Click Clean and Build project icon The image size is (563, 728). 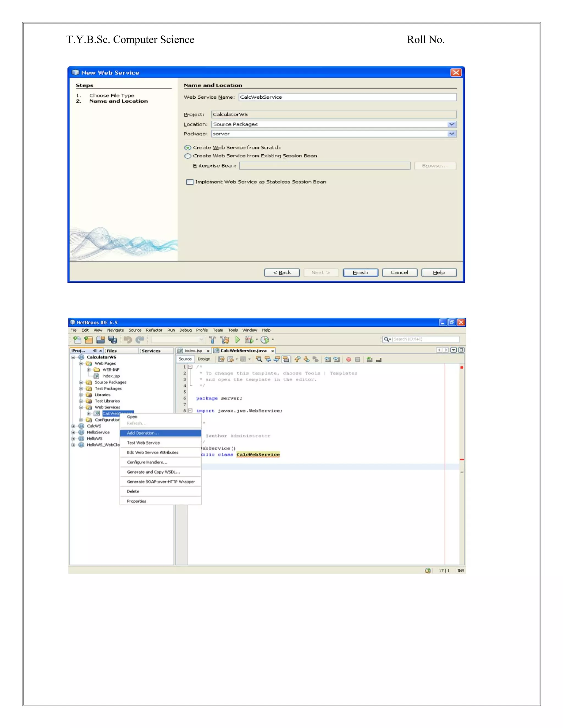click(225, 340)
